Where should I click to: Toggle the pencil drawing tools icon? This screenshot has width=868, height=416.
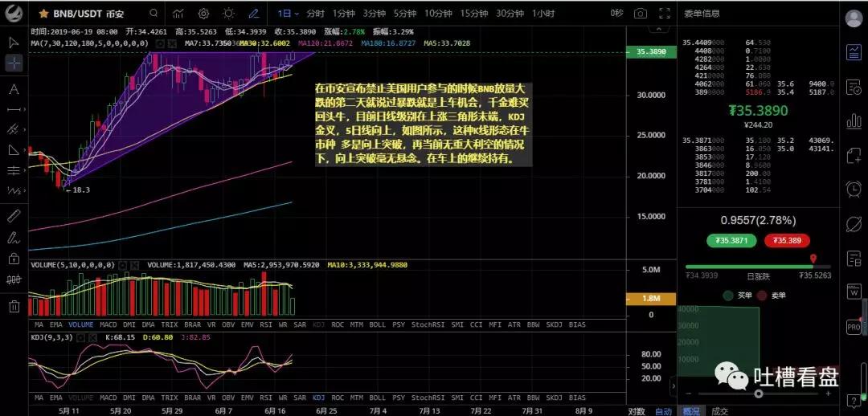253,14
